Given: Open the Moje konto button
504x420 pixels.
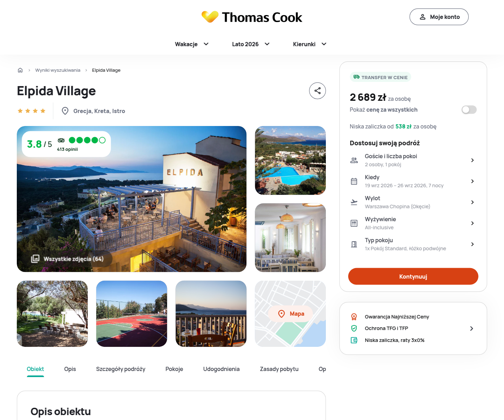Looking at the screenshot, I should [x=439, y=17].
